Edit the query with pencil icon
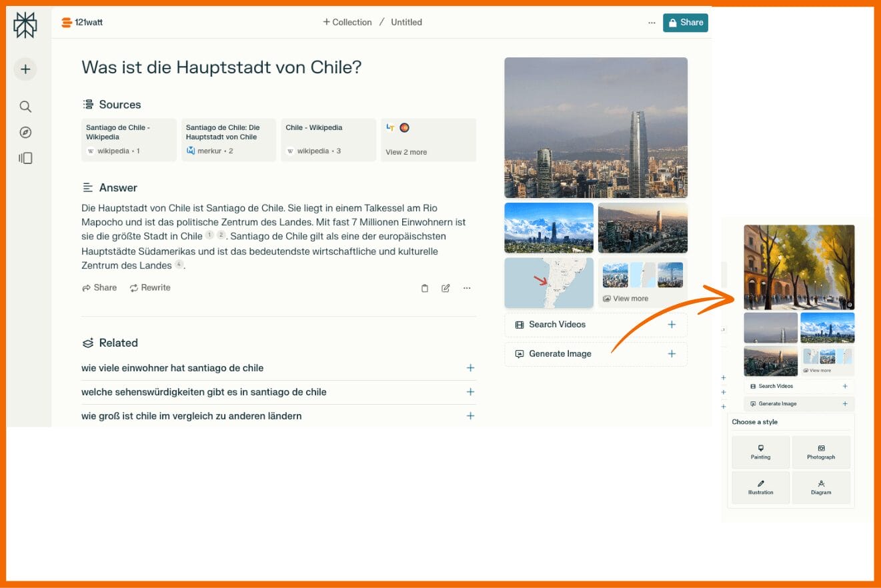Image resolution: width=881 pixels, height=588 pixels. 446,288
